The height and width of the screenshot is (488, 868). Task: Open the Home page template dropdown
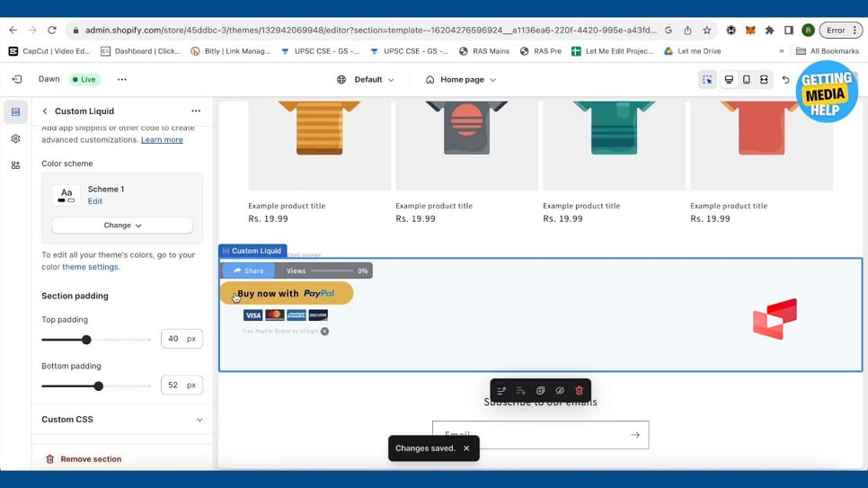(x=461, y=80)
